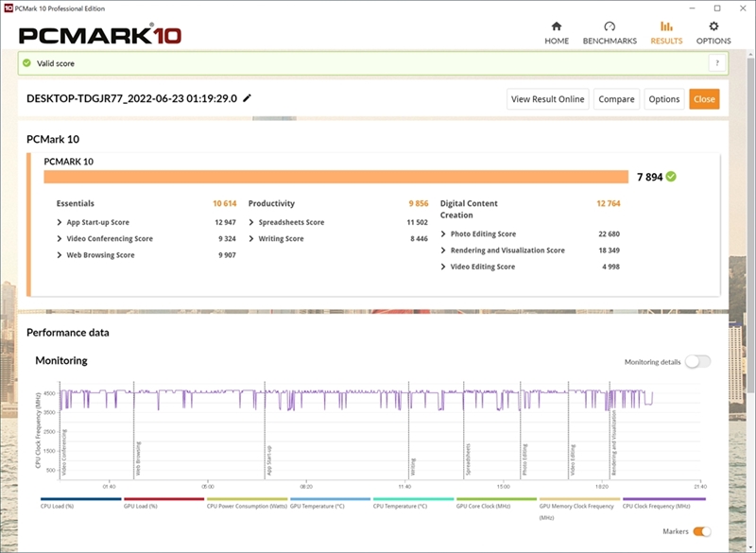Image resolution: width=756 pixels, height=553 pixels.
Task: Click the valid score green checkmark
Action: 27,63
